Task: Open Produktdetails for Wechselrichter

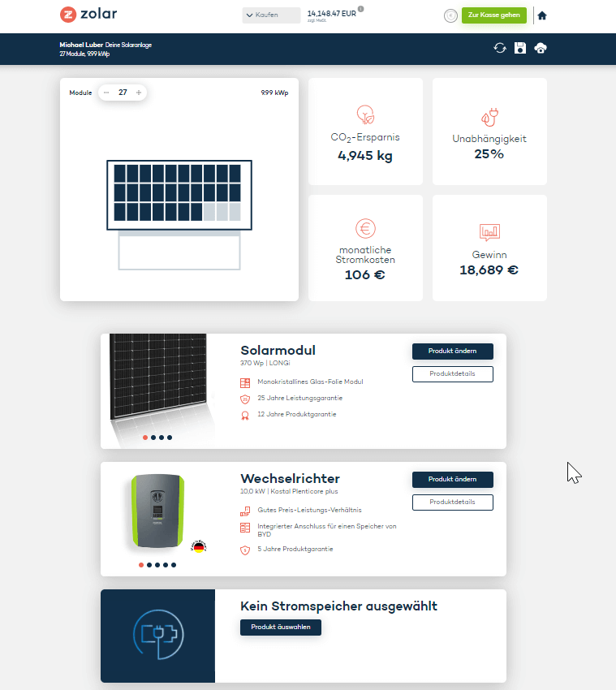Action: (452, 502)
